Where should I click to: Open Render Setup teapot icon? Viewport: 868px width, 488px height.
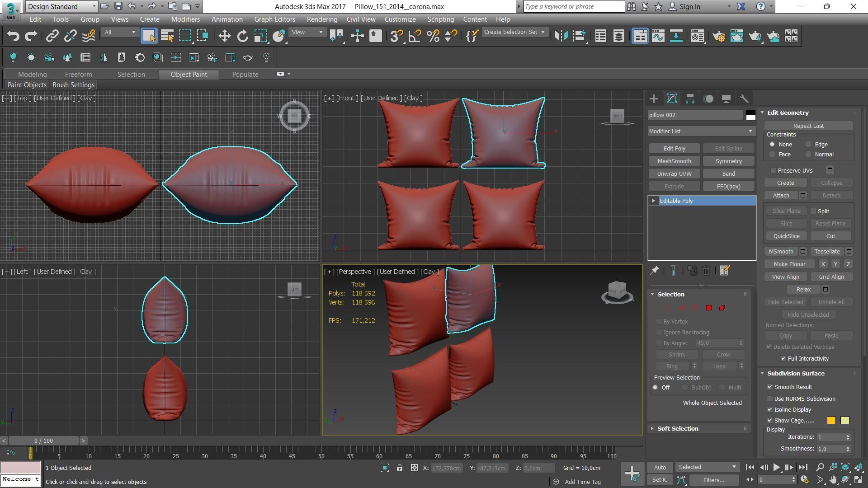point(719,36)
